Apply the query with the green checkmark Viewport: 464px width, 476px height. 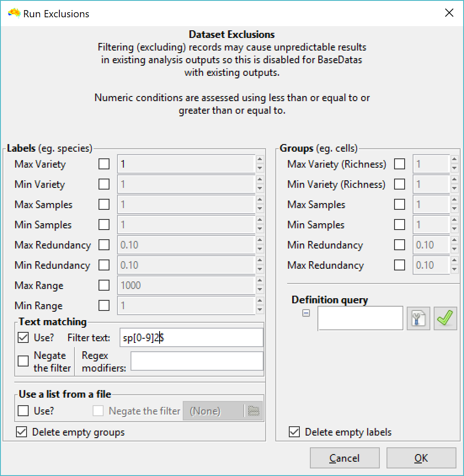pos(445,318)
